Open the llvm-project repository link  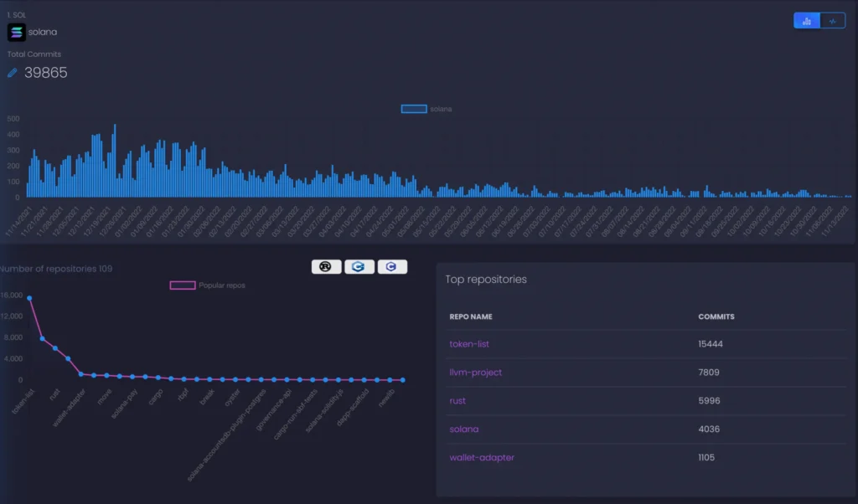[x=474, y=373]
